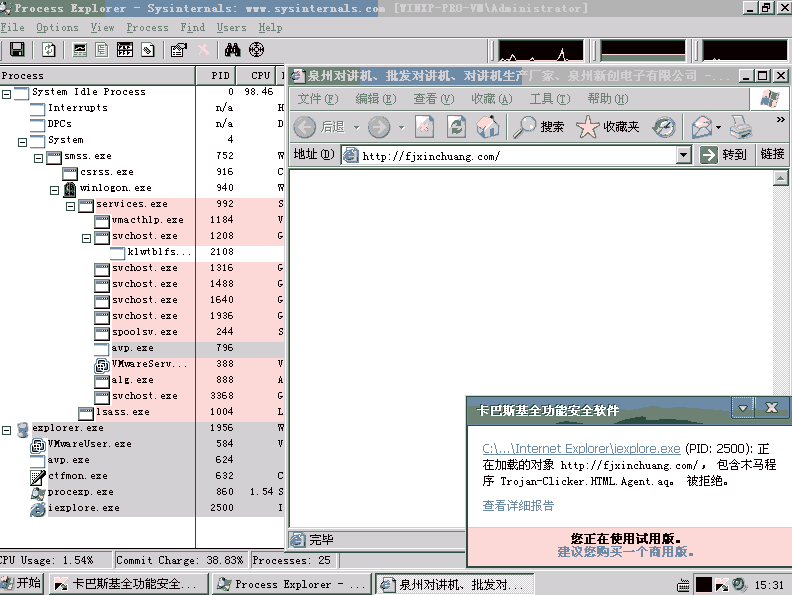Open the IE 工具(T) menu

550,98
